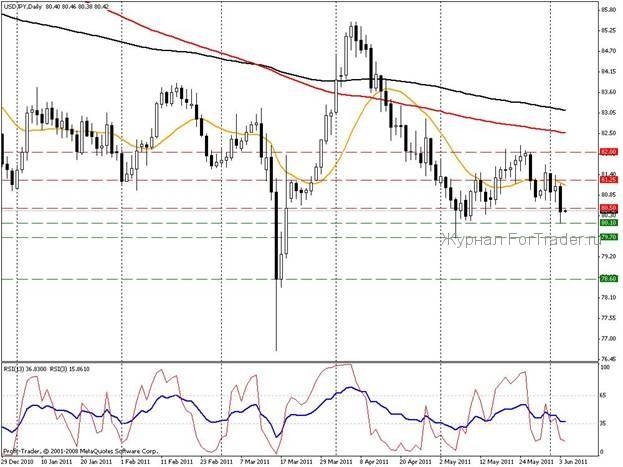Screen dimensions: 623x467
Task: Click the 2 May 2011 date label
Action: tap(456, 462)
